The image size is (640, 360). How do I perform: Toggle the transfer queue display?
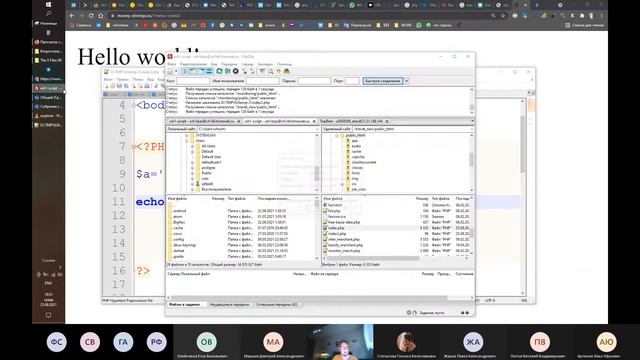209,71
